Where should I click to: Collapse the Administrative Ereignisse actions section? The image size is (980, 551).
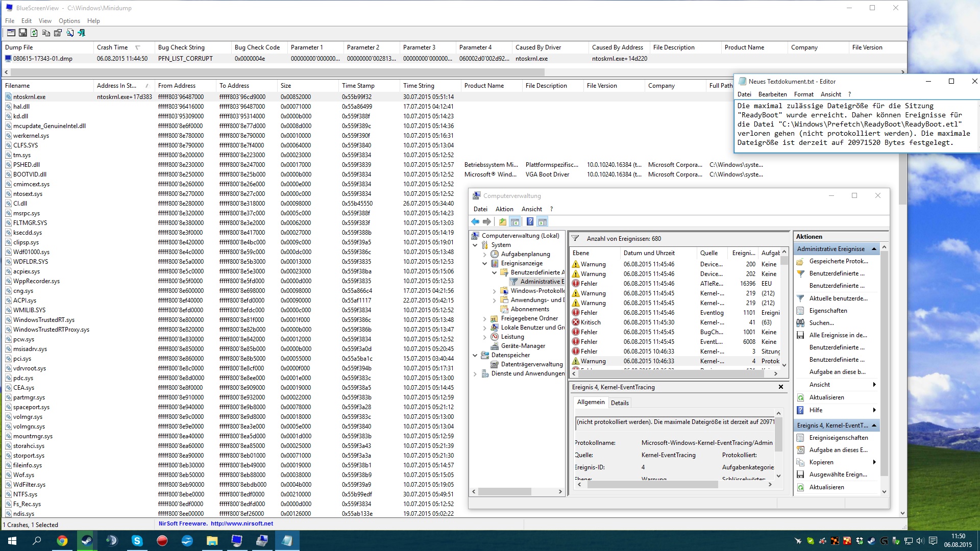click(x=874, y=249)
